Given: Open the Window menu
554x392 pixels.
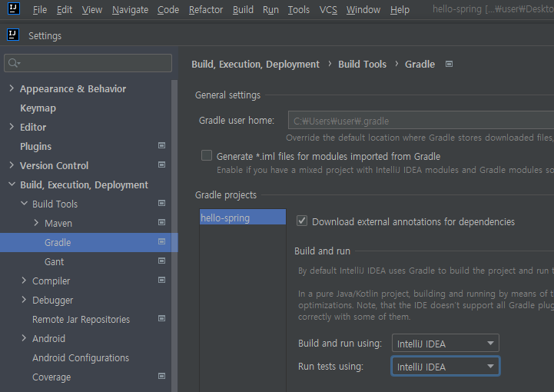Looking at the screenshot, I should click(363, 9).
